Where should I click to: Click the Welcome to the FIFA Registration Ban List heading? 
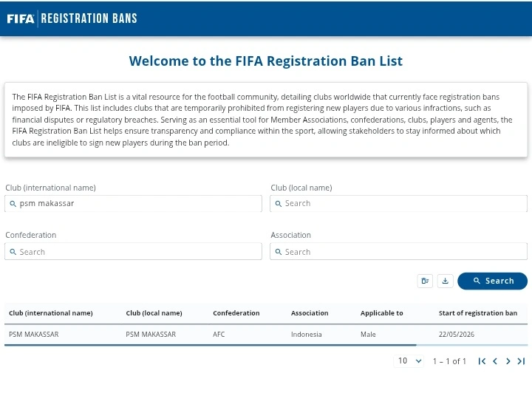point(266,61)
